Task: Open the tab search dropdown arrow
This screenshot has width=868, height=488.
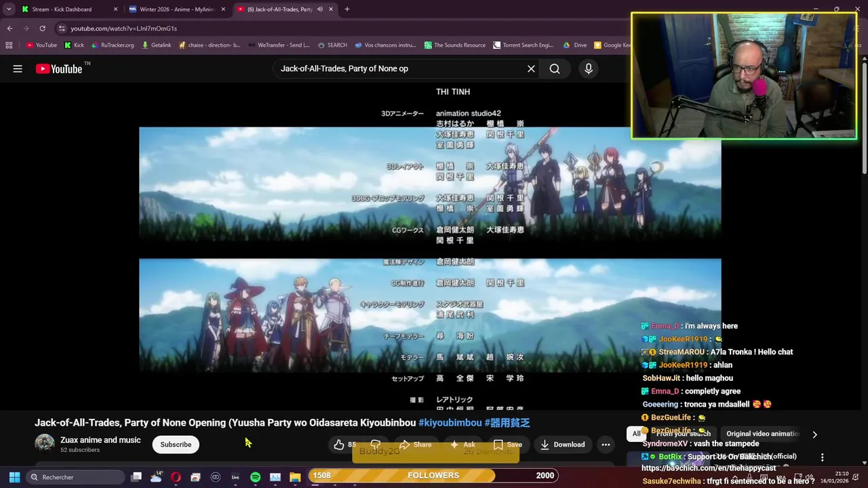Action: click(x=8, y=9)
